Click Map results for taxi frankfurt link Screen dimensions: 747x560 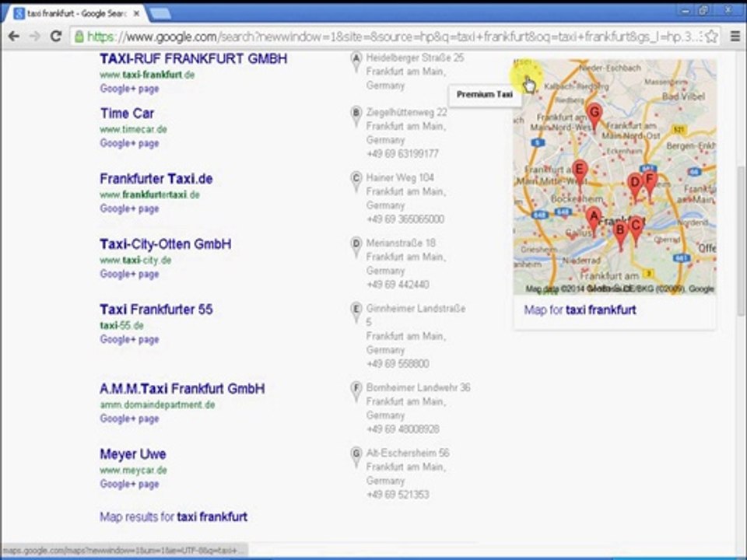coord(174,517)
